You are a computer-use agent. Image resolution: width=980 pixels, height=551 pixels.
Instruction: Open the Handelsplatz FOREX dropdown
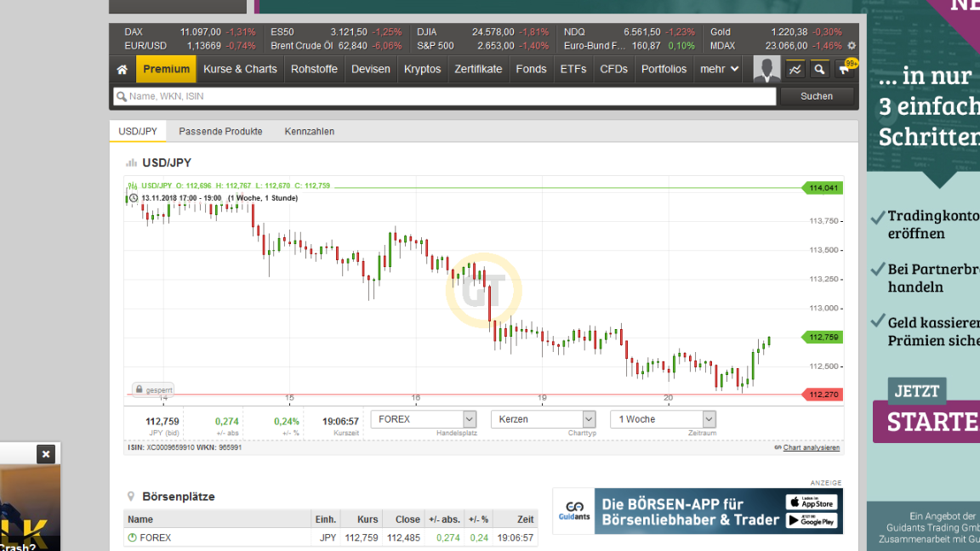423,419
